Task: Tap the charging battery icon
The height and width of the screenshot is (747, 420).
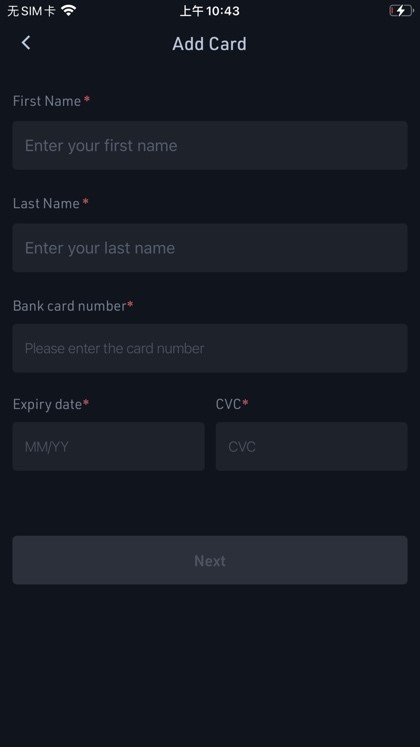Action: [401, 10]
